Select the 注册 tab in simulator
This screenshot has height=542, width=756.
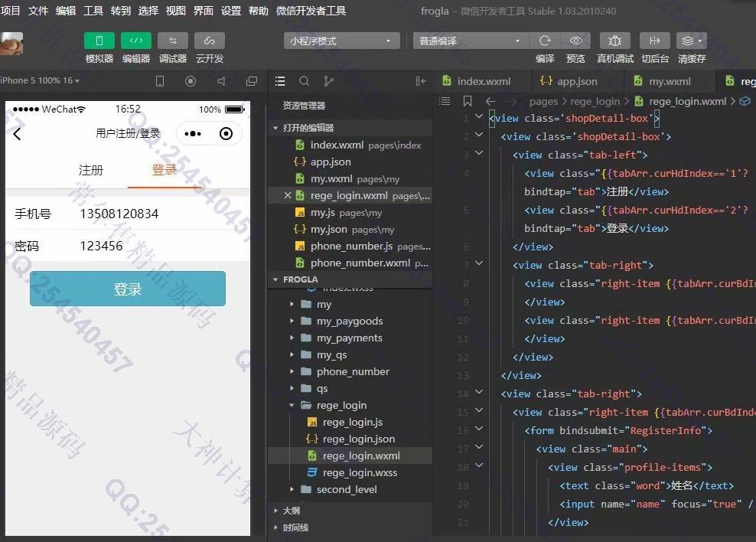[90, 170]
